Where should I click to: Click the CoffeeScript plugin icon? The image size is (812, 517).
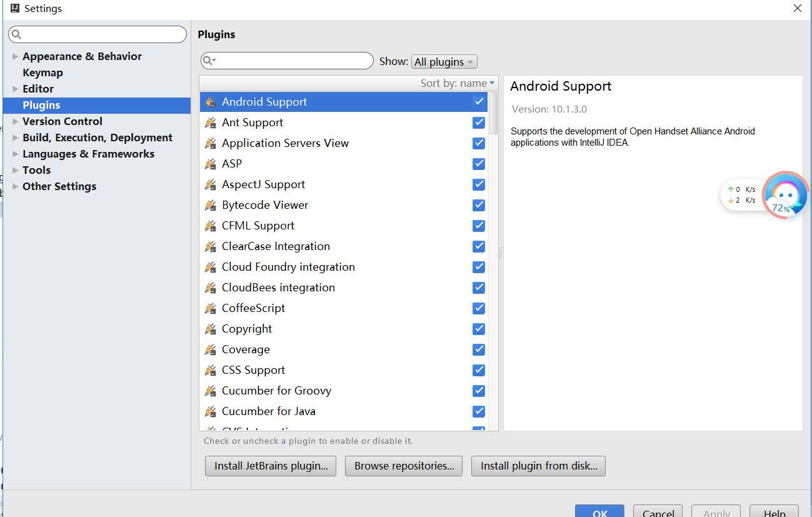pyautogui.click(x=210, y=308)
